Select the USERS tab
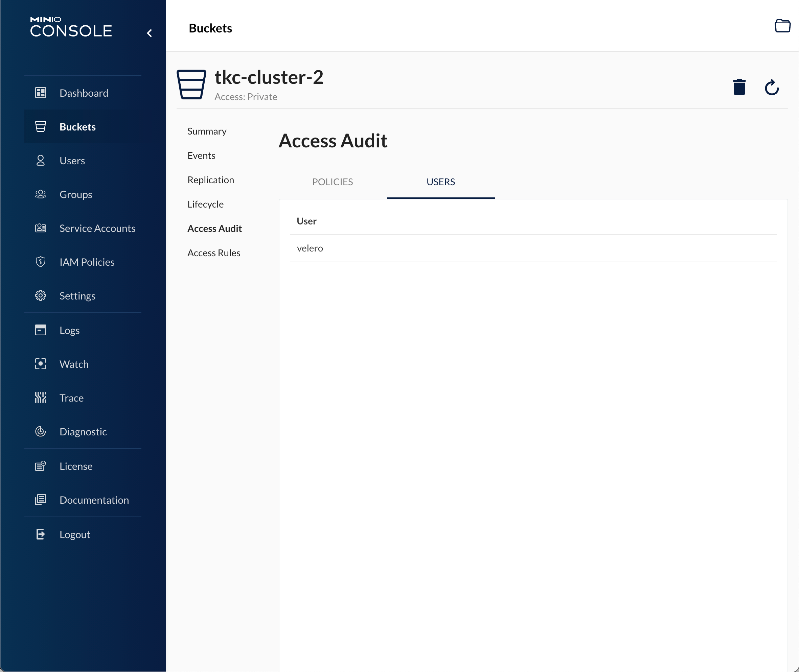799x672 pixels. pyautogui.click(x=441, y=182)
